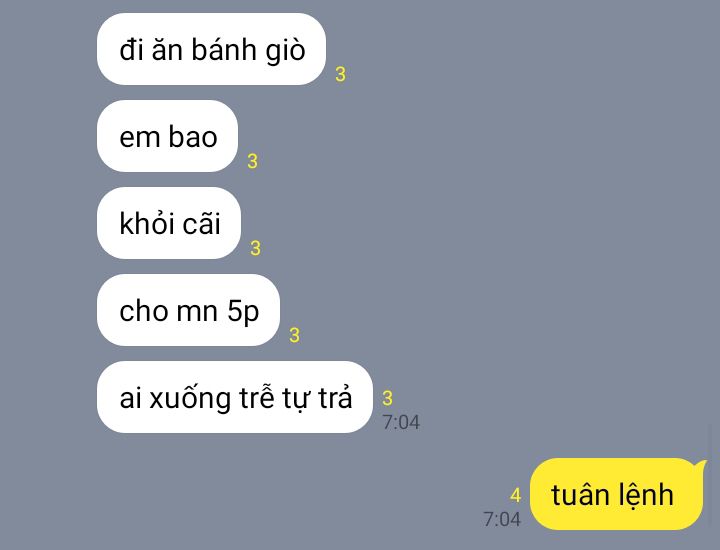Click unread count 3 beside "cho mn 5p"
This screenshot has height=550, width=720.
294,335
